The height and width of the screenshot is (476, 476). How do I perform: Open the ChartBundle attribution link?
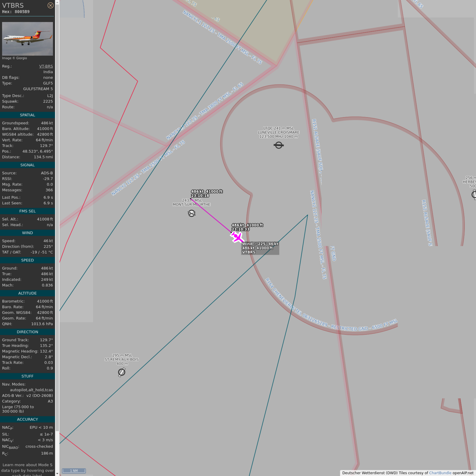tap(440, 473)
